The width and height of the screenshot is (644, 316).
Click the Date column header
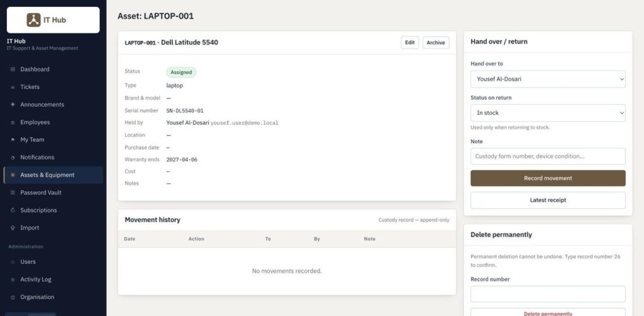[x=130, y=239]
